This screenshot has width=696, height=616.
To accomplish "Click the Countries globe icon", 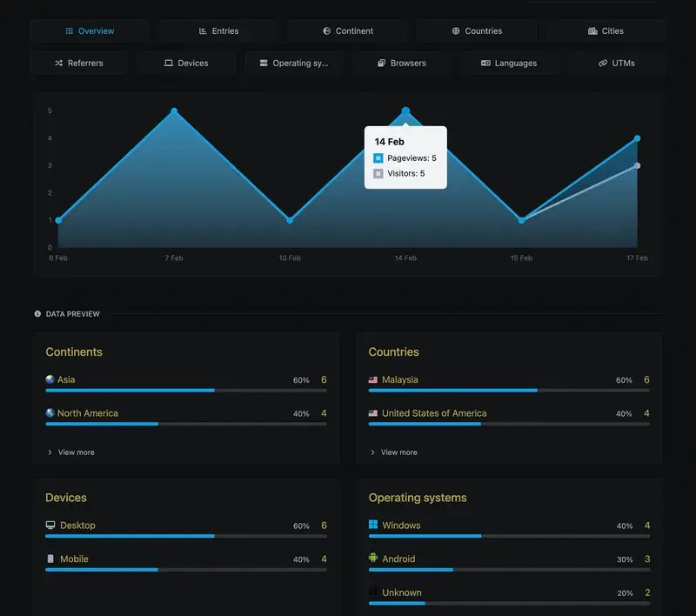I will click(456, 31).
